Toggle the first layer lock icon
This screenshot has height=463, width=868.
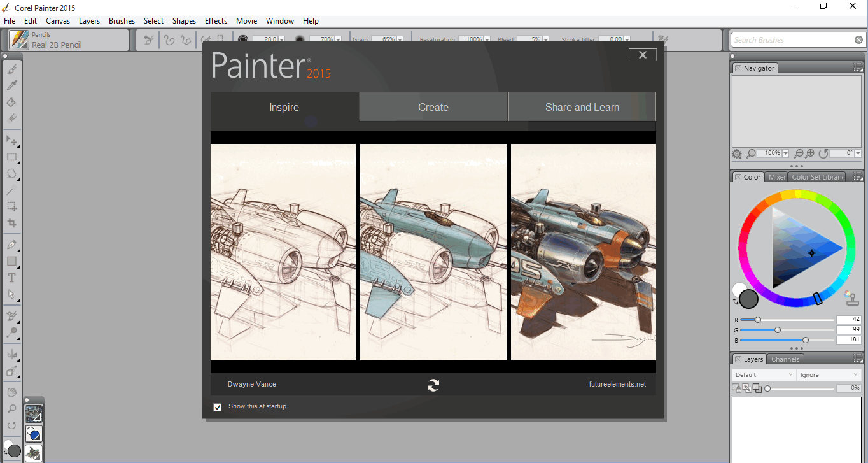coord(736,388)
